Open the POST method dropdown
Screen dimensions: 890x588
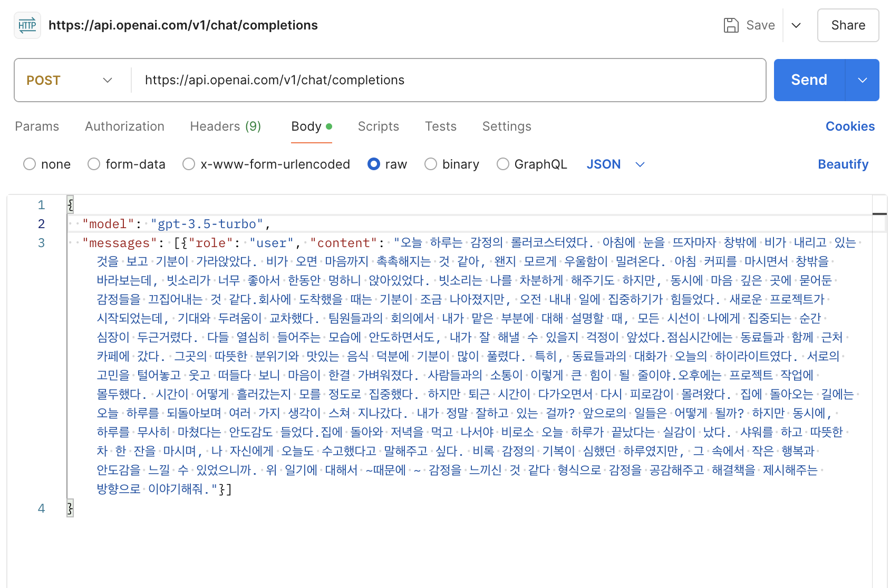[70, 80]
